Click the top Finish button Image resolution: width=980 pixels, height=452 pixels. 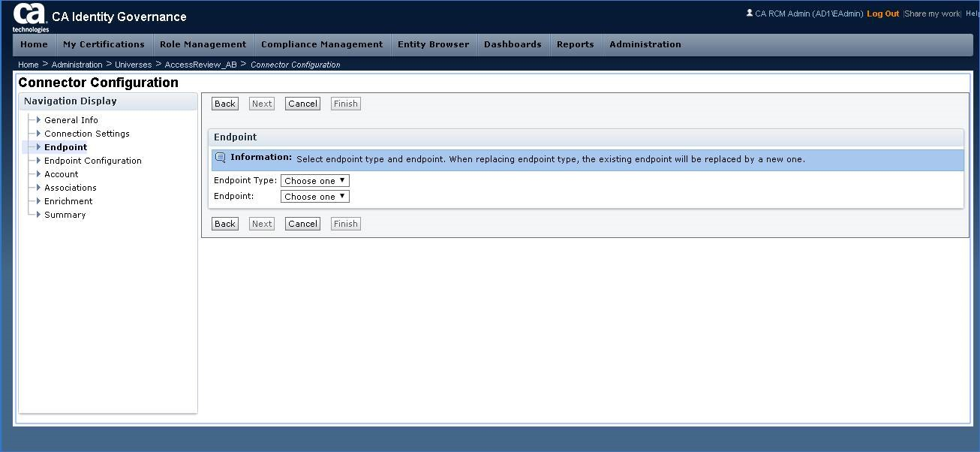pyautogui.click(x=346, y=104)
